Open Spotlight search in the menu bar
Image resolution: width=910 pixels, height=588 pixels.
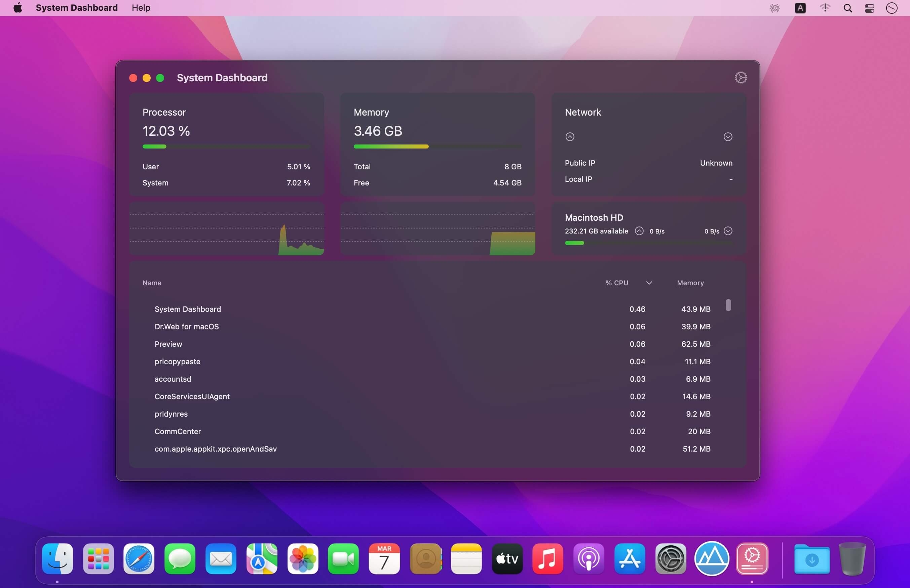click(847, 8)
